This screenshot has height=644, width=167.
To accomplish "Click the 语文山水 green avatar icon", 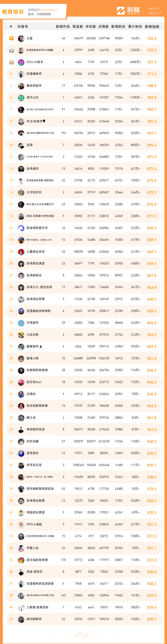I will [x=21, y=97].
